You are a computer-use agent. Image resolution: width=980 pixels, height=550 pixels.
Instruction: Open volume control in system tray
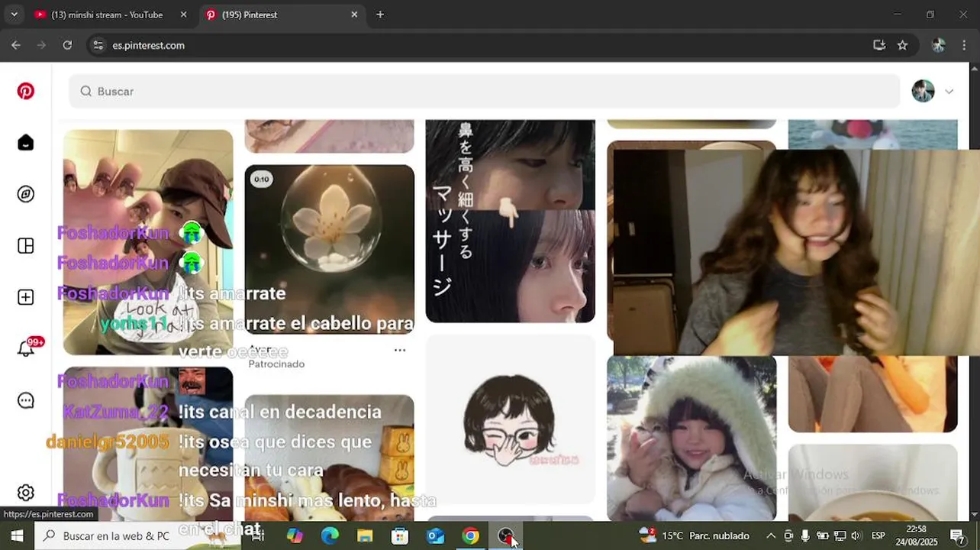tap(856, 536)
